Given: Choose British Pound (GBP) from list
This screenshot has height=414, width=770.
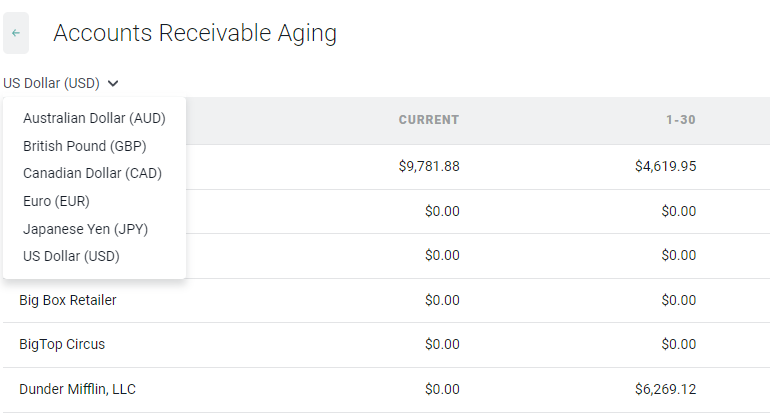Looking at the screenshot, I should pos(84,146).
